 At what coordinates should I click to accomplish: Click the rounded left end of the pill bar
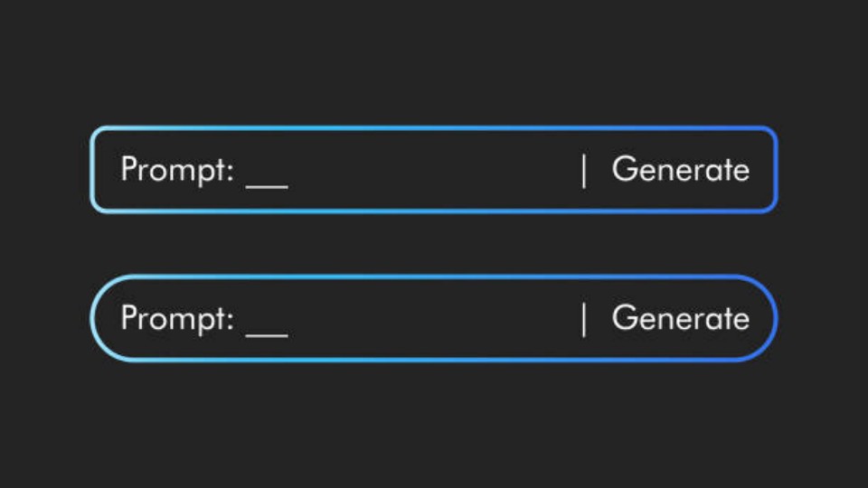pos(93,318)
